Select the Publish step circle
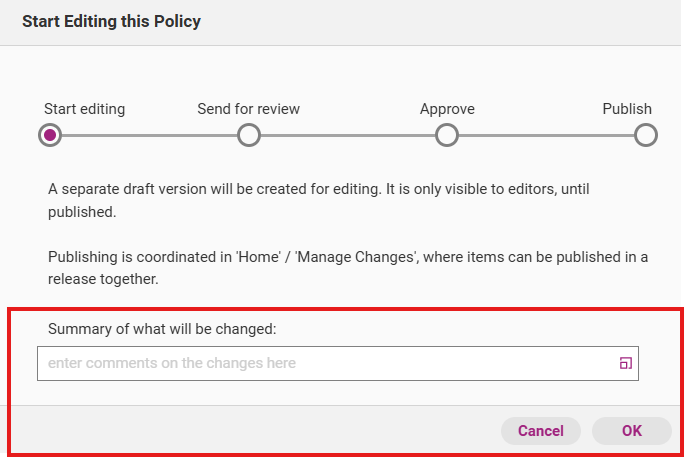This screenshot has width=685, height=458. point(646,135)
